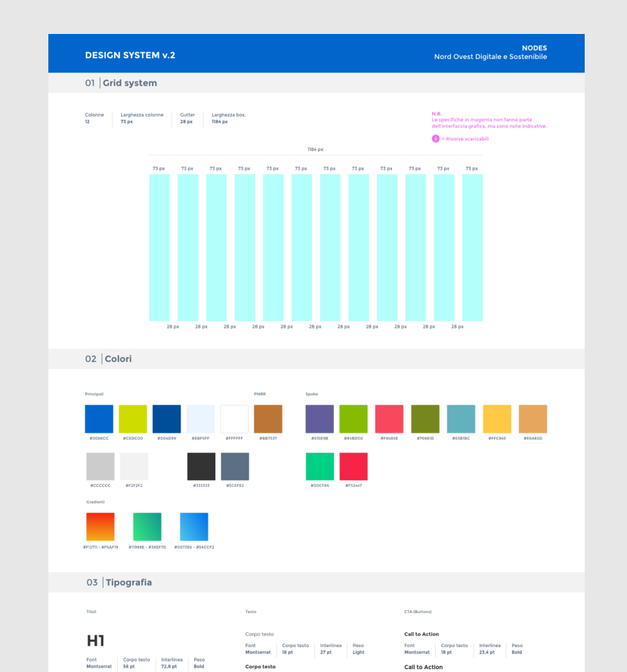Click the olive #76881D swatch
627x672 pixels.
coord(425,419)
